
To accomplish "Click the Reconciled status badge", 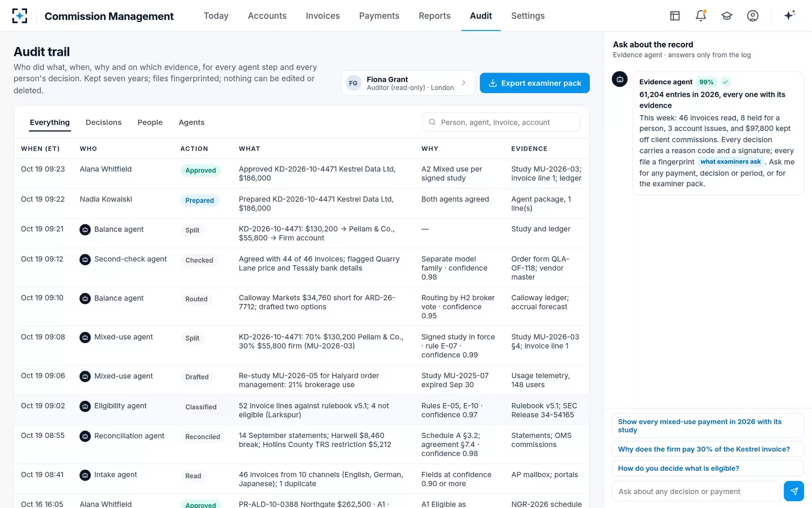I will (203, 437).
